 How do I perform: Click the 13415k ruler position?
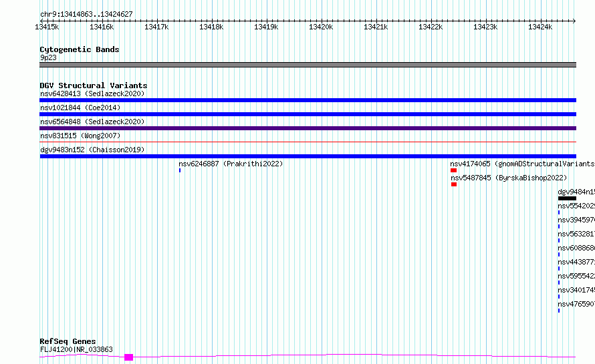click(x=47, y=27)
